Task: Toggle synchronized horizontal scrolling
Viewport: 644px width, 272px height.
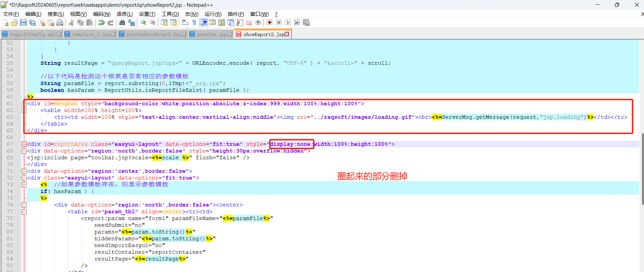Action: coord(173,23)
